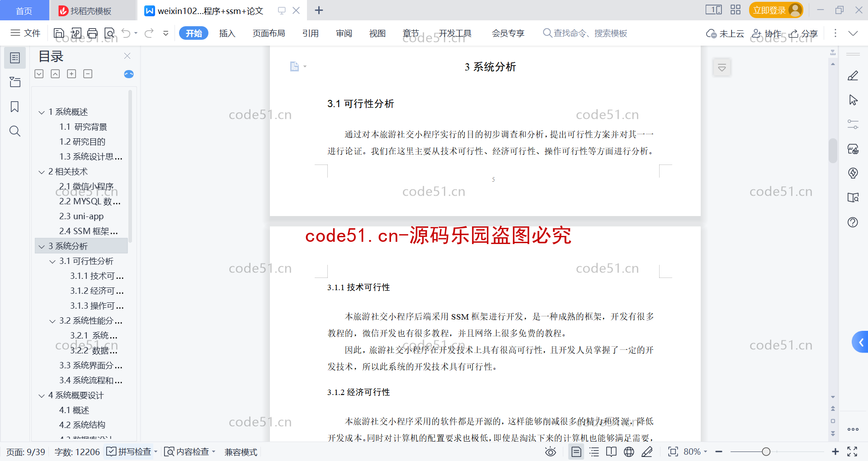868x461 pixels.
Task: Click the document vertical scrollbar thumb
Action: click(x=833, y=151)
